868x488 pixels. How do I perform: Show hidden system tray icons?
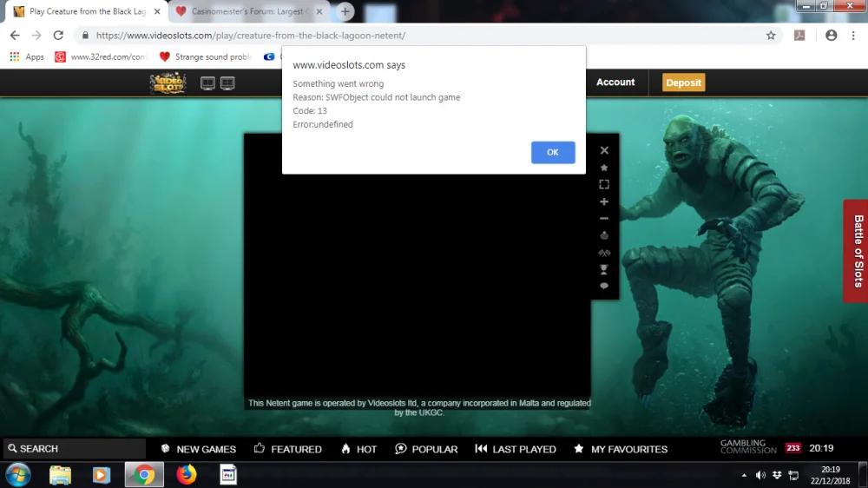744,475
